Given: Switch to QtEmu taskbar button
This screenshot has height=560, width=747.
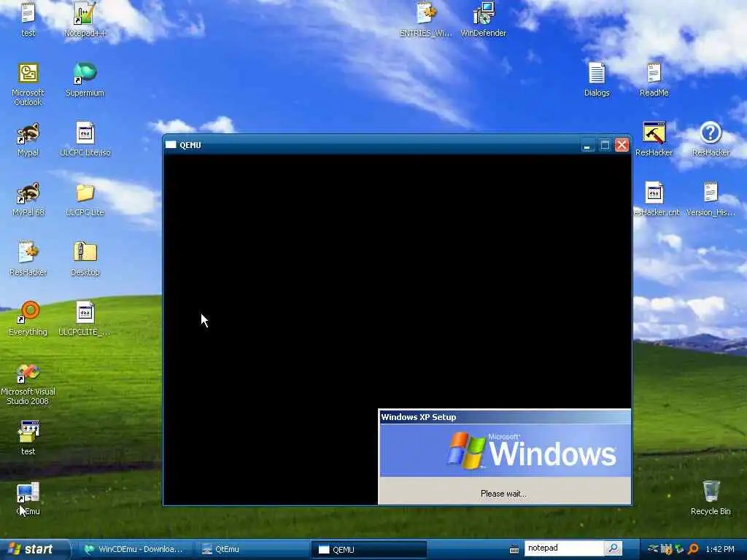Looking at the screenshot, I should click(251, 550).
